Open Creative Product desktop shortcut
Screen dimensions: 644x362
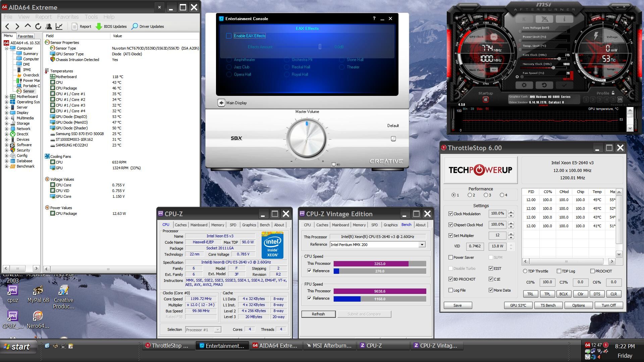tap(63, 297)
